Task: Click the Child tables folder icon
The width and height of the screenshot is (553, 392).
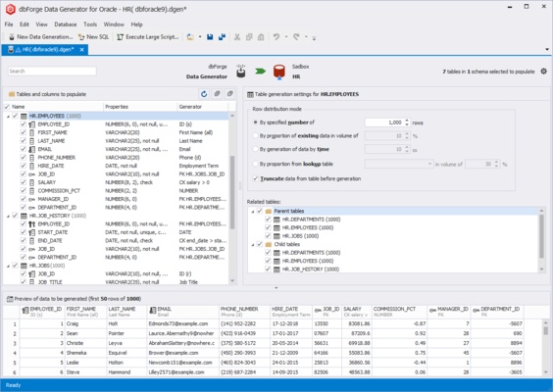Action: coord(269,244)
